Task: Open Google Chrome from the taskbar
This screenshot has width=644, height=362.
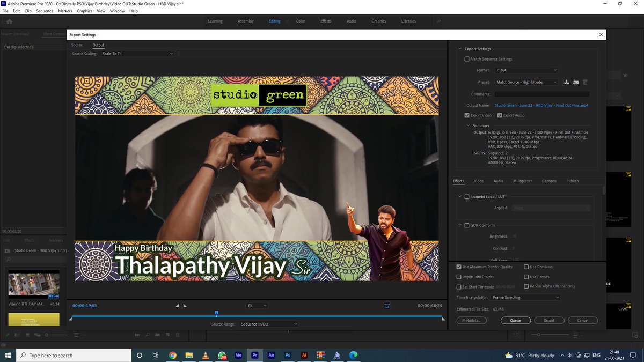Action: pyautogui.click(x=173, y=355)
